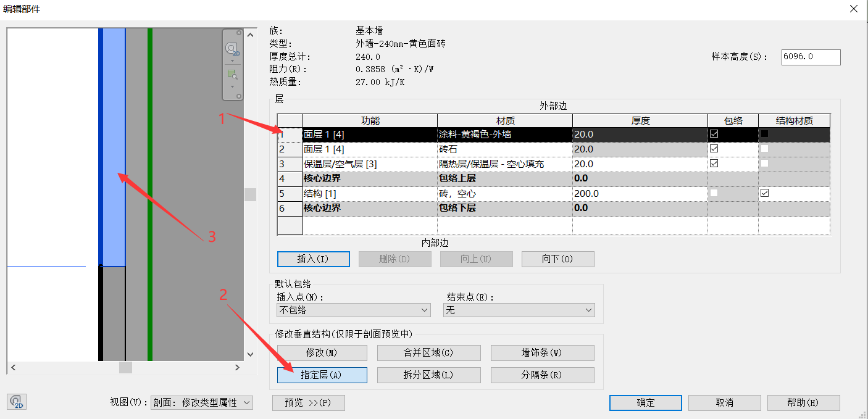Click the 墙饰条 wall sweeps button
868x419 pixels.
[542, 353]
